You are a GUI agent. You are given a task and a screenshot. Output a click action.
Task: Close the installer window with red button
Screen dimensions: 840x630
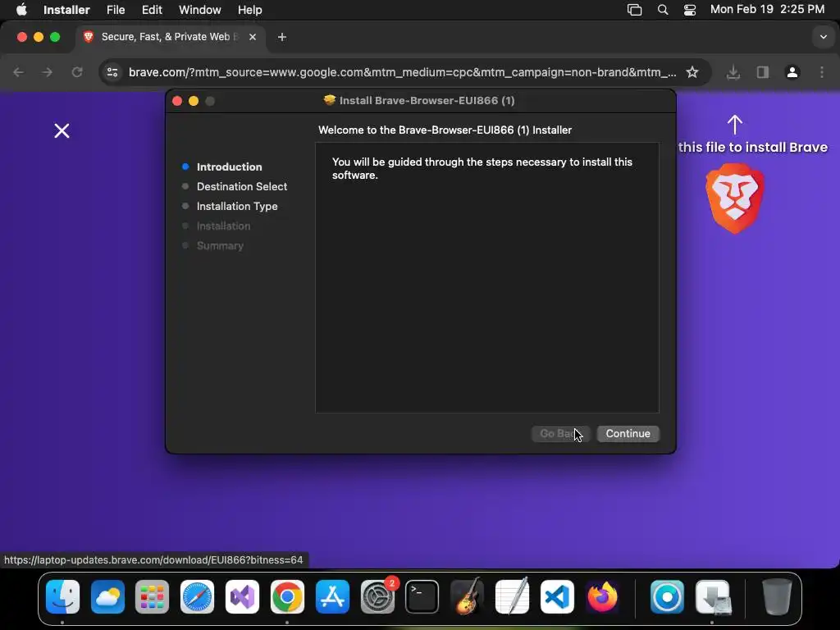[x=177, y=101]
